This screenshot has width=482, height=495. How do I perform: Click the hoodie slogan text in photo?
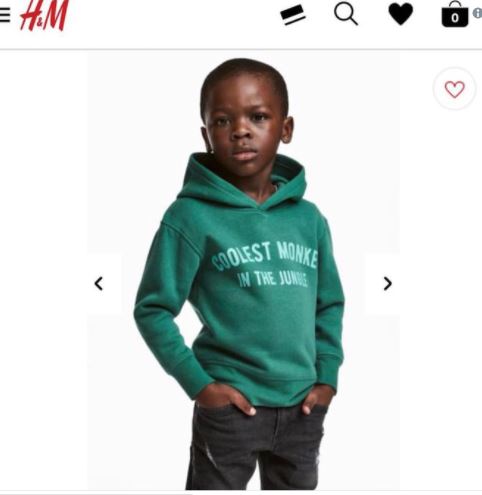[265, 265]
